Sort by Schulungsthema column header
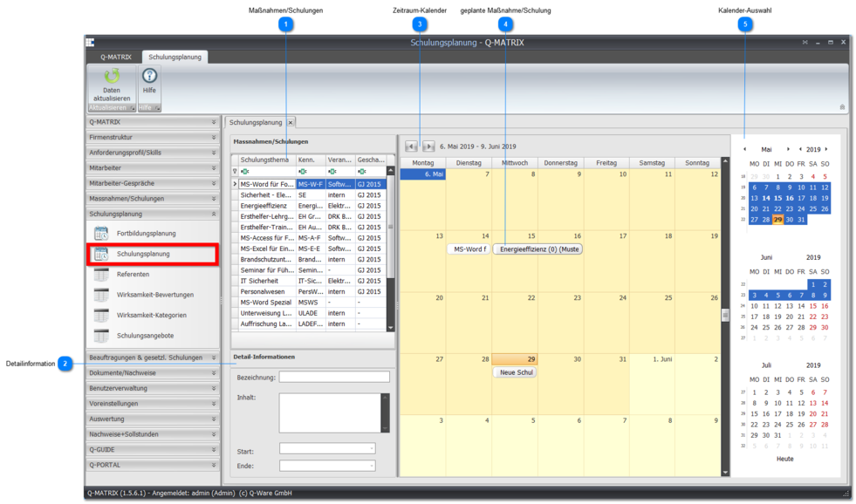The height and width of the screenshot is (504, 856). 267,160
